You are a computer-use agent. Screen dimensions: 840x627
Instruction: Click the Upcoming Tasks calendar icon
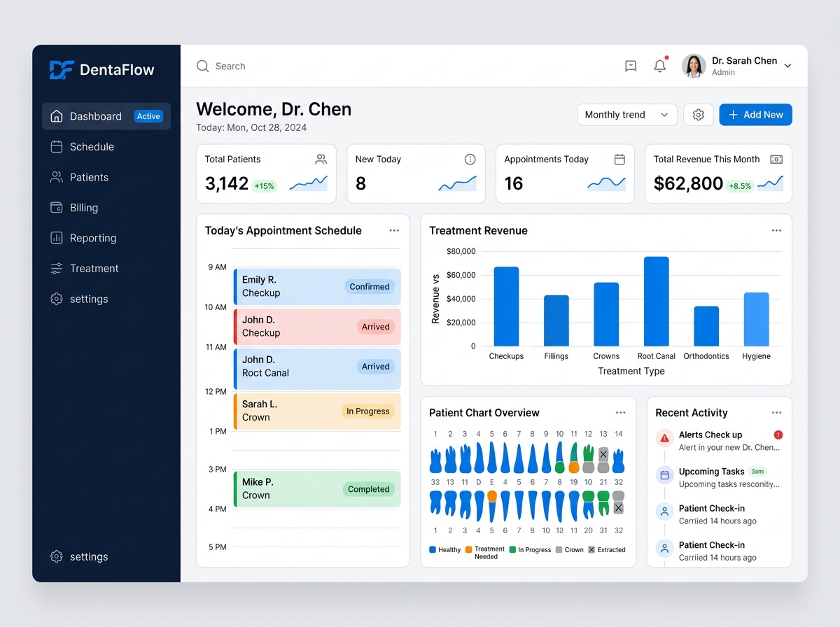click(664, 475)
